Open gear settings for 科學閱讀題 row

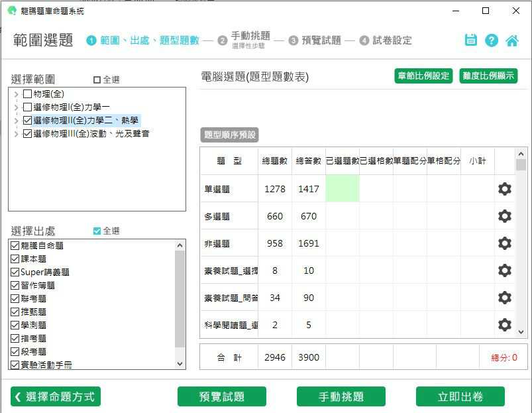click(x=505, y=324)
